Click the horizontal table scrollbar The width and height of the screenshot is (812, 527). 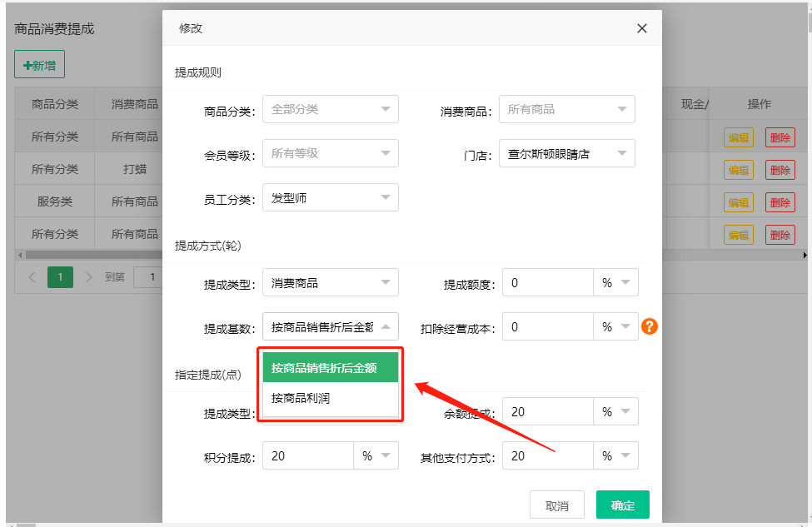[x=92, y=255]
